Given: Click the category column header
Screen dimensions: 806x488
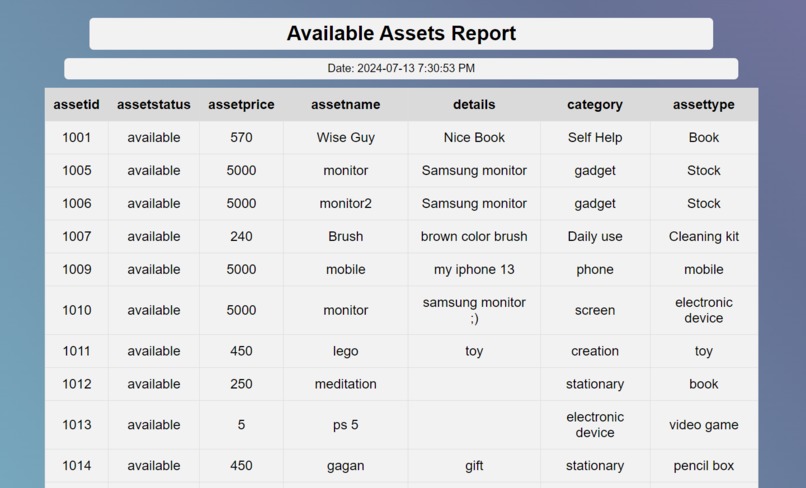Looking at the screenshot, I should 595,105.
